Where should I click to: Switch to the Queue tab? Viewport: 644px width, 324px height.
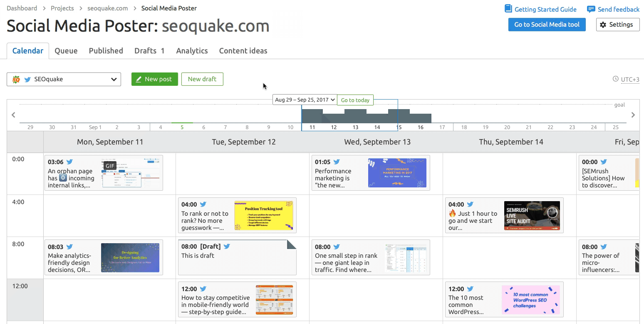66,51
